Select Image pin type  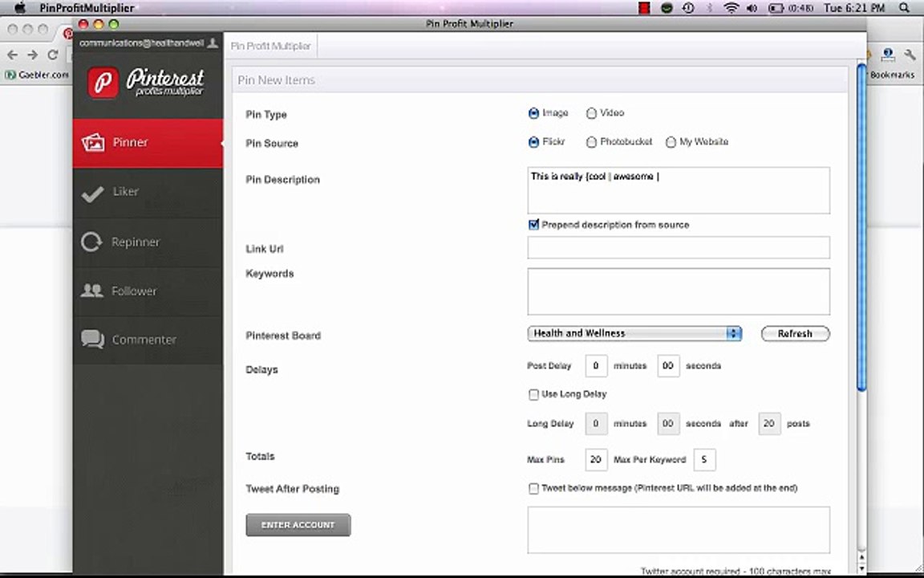pyautogui.click(x=533, y=113)
